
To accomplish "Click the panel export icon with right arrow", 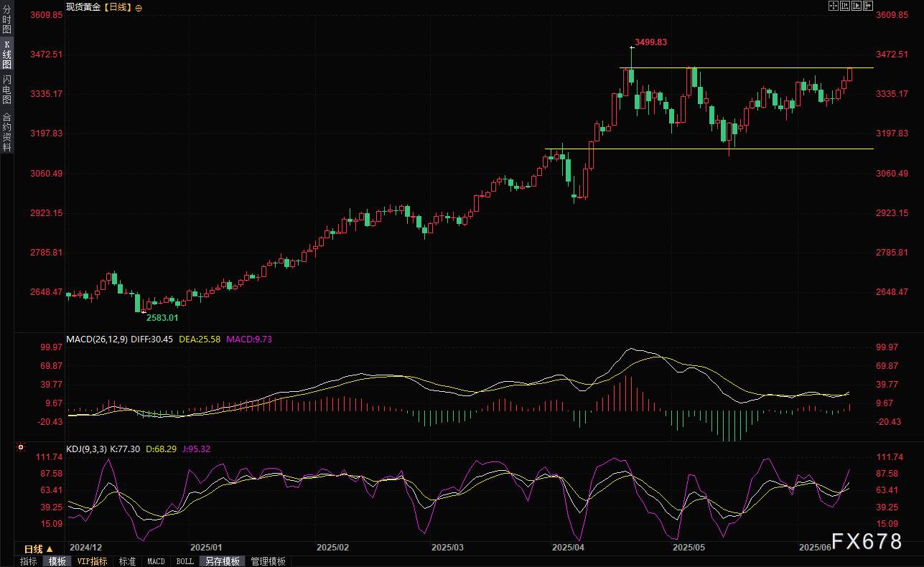I will [868, 6].
